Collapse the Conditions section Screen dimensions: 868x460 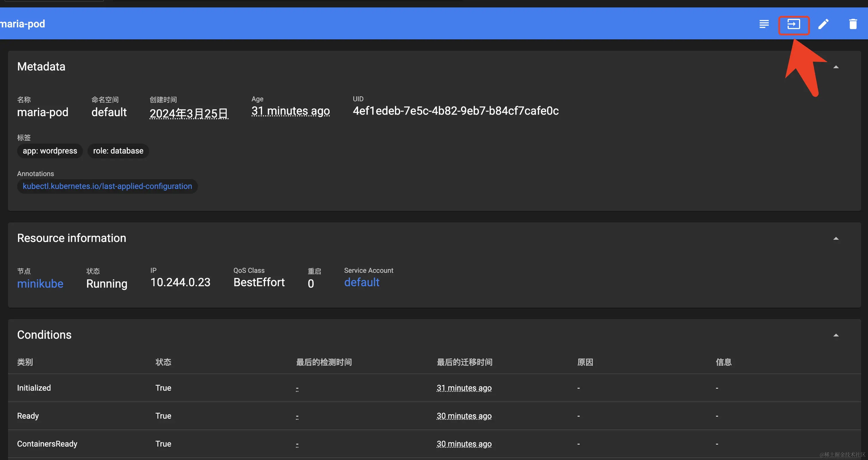[836, 335]
